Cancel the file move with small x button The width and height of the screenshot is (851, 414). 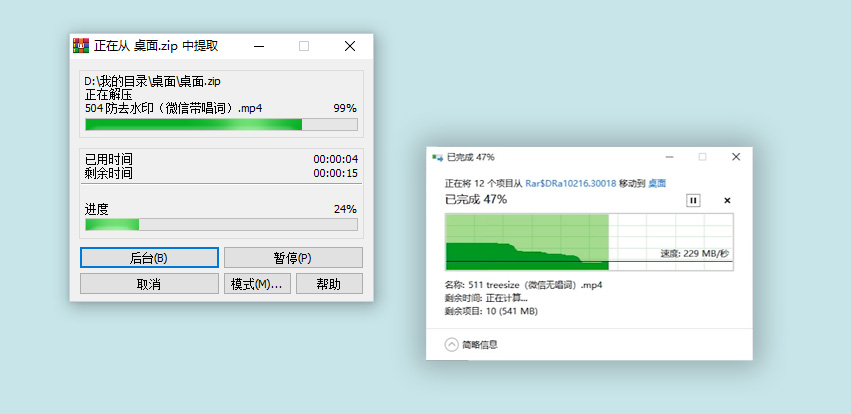(727, 200)
